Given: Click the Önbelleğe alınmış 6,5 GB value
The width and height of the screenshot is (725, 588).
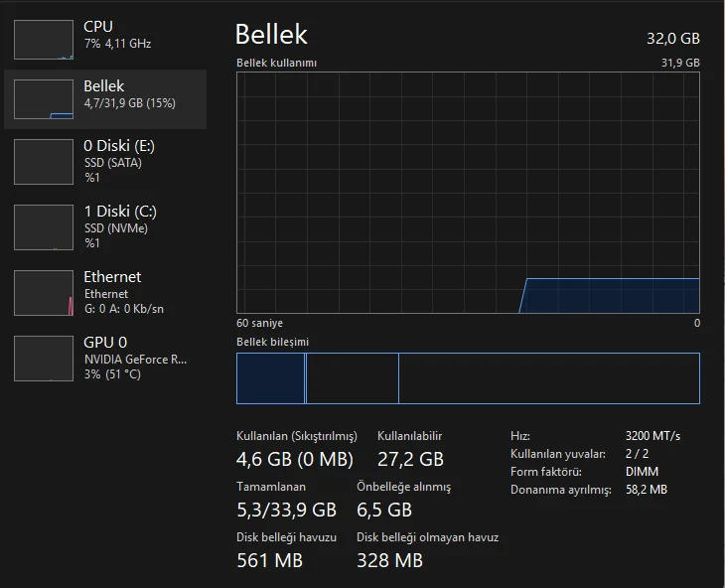Looking at the screenshot, I should pyautogui.click(x=384, y=510).
